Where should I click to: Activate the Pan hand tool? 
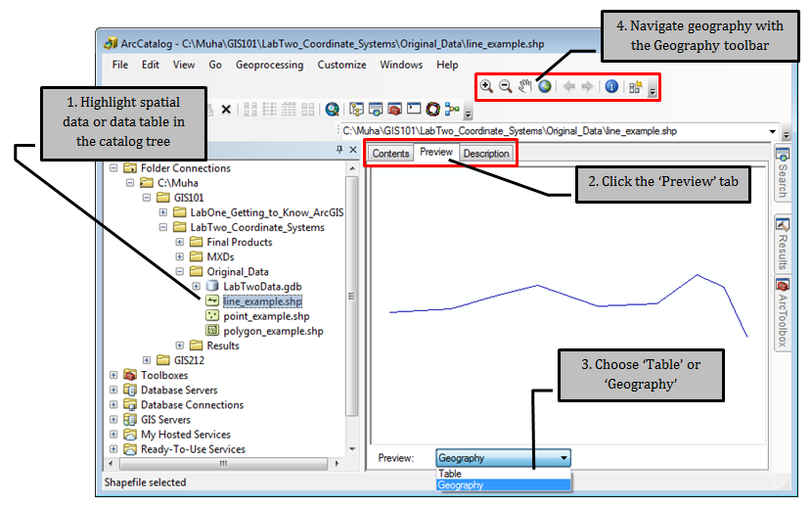525,86
